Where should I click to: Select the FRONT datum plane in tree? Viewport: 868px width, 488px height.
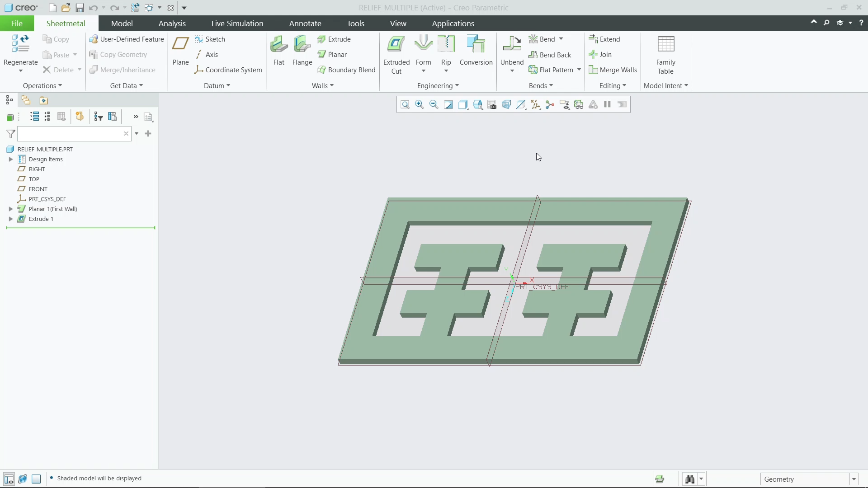coord(38,189)
